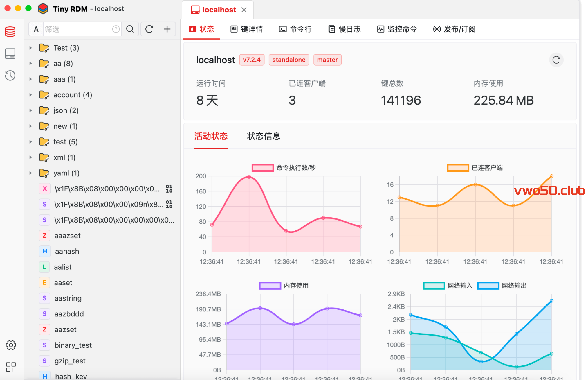This screenshot has width=588, height=380.
Task: Switch to the 命令行 tab
Action: click(x=295, y=29)
